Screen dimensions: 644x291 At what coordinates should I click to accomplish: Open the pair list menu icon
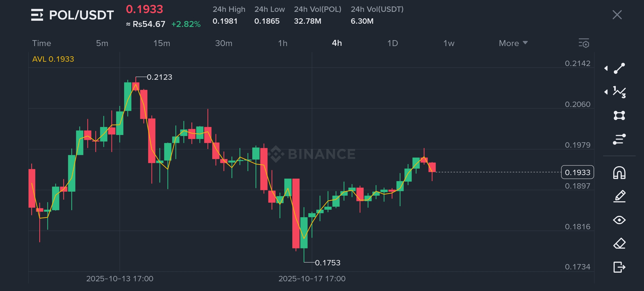coord(37,15)
